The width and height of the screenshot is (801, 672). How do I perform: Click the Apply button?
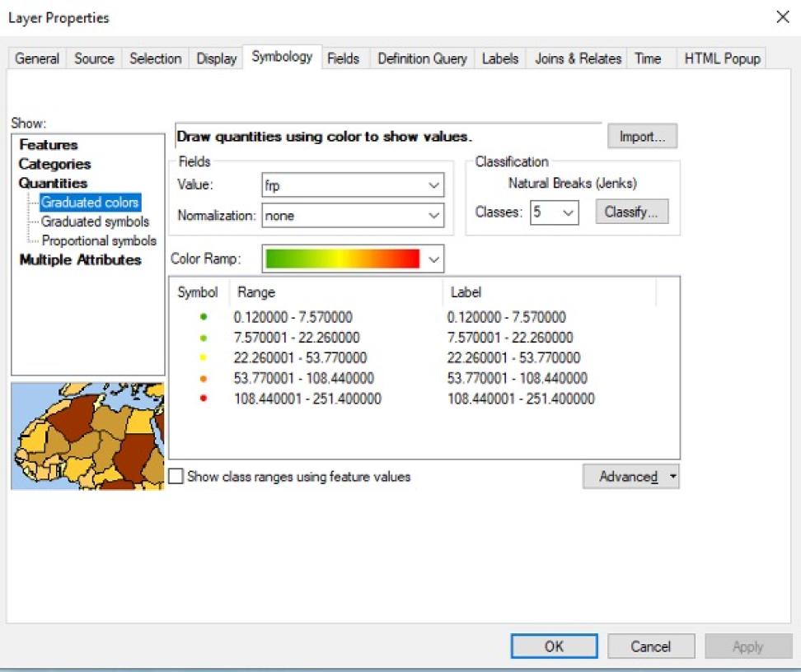click(748, 646)
